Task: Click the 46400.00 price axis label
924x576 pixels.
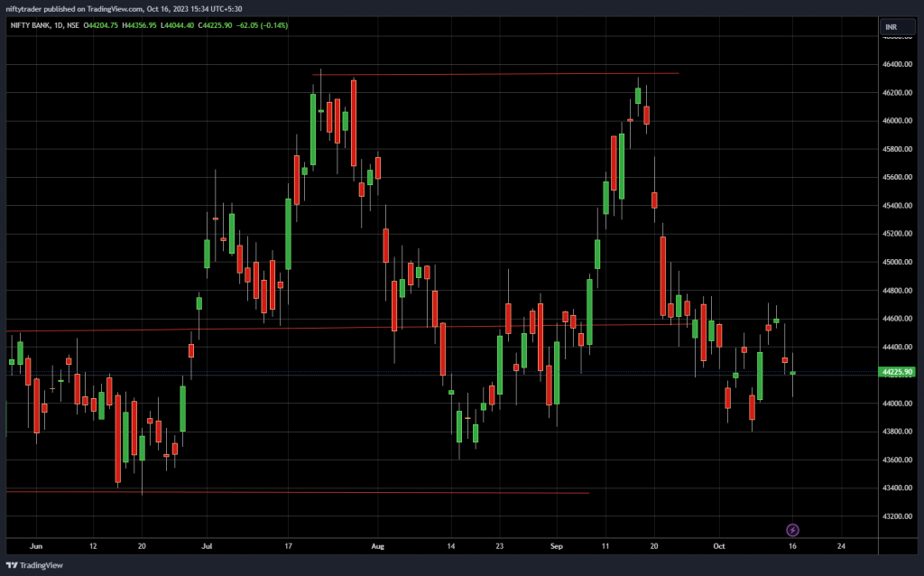Action: [898, 64]
